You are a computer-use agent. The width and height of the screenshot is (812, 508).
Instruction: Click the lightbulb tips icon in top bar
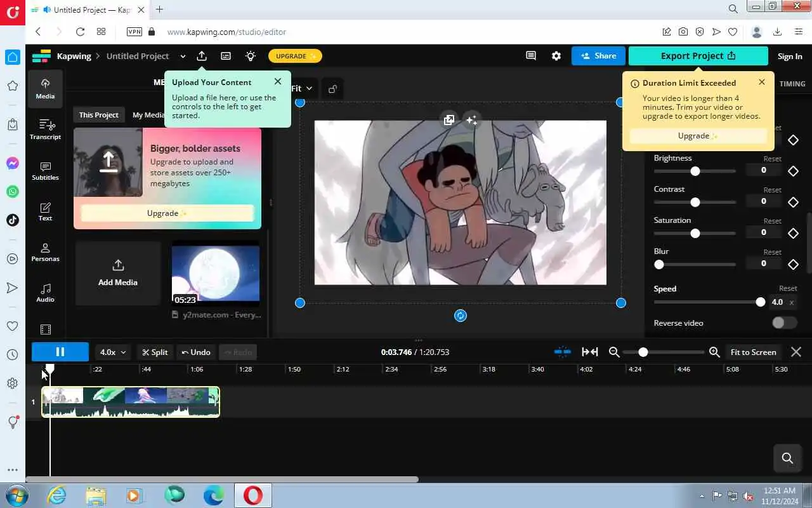coord(251,56)
